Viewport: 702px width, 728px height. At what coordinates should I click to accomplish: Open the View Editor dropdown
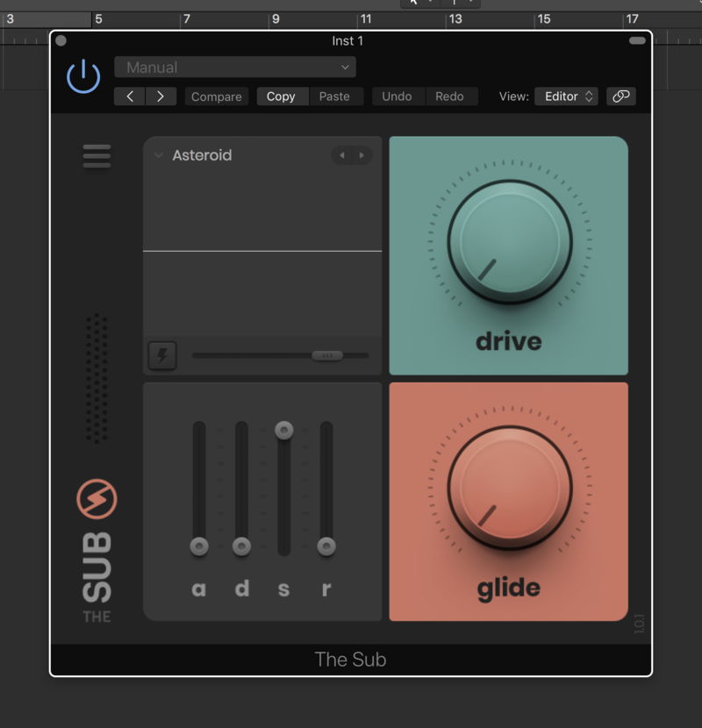coord(566,96)
